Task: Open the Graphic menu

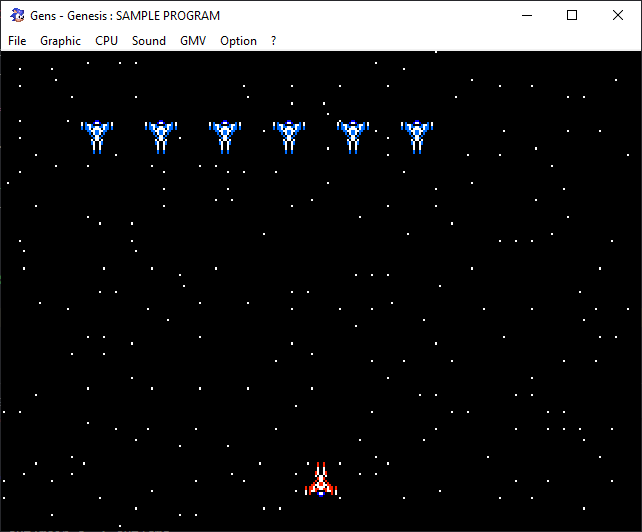Action: coord(60,41)
